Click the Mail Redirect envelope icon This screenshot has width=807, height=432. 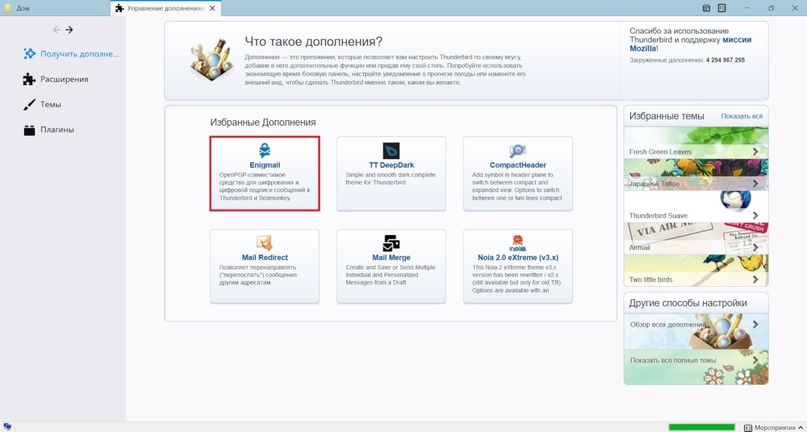[x=265, y=243]
